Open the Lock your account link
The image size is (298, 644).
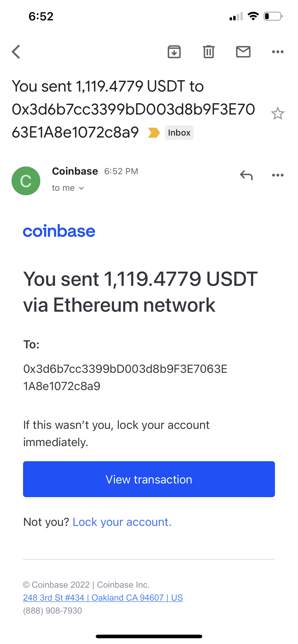point(122,522)
